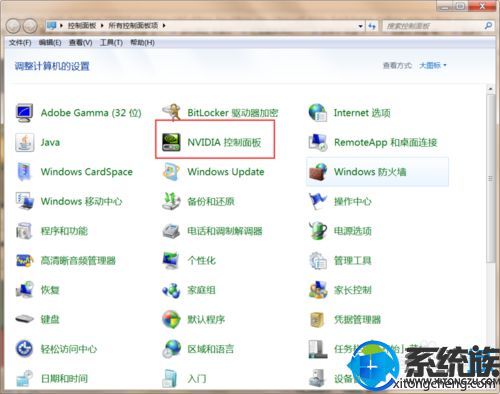Click the search magnifier icon
This screenshot has height=394, width=500.
click(488, 25)
